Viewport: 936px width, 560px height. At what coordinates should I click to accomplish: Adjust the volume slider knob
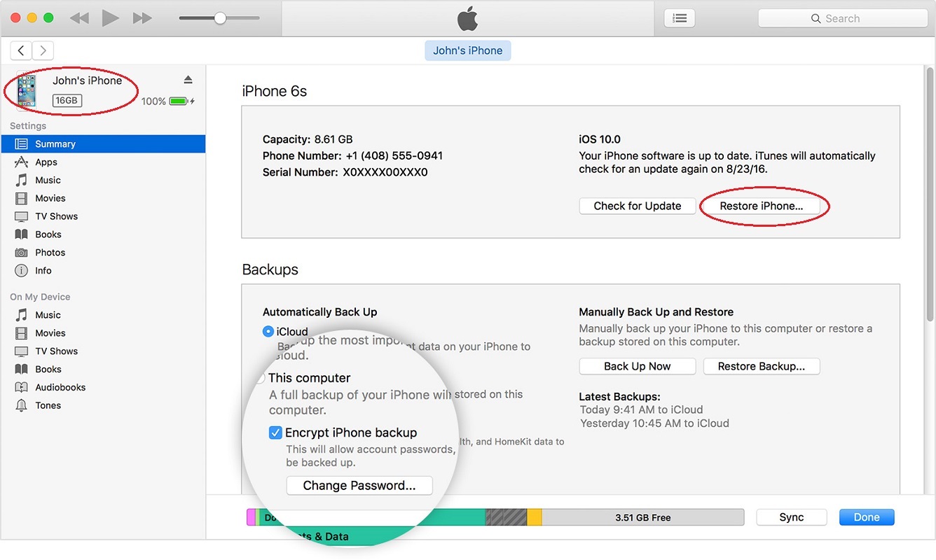[220, 18]
